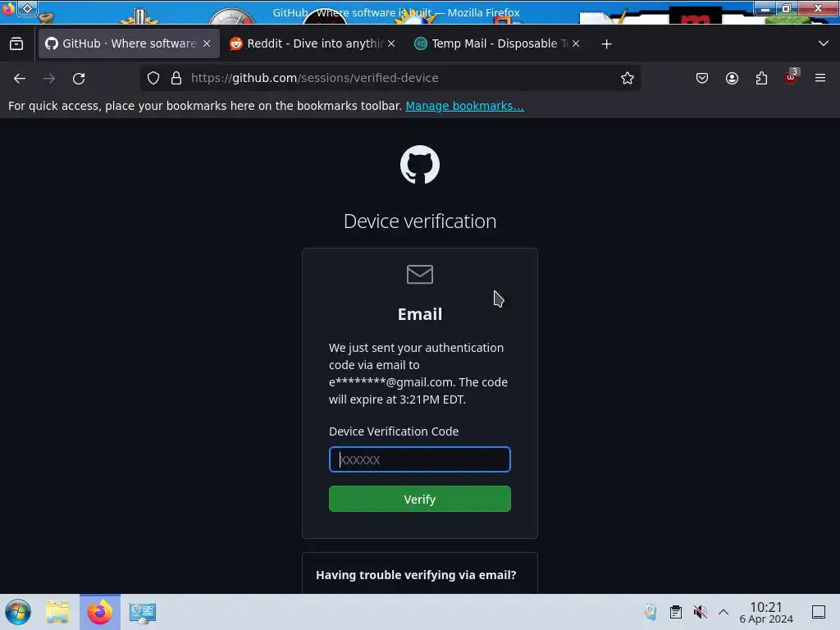
Task: Open uBlock Origin extension icon
Action: coord(792,78)
